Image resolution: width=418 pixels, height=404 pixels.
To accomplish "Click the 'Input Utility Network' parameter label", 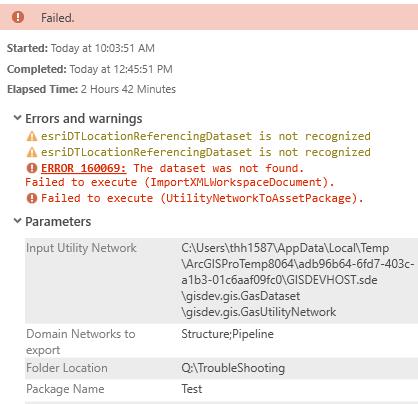I will click(x=81, y=248).
